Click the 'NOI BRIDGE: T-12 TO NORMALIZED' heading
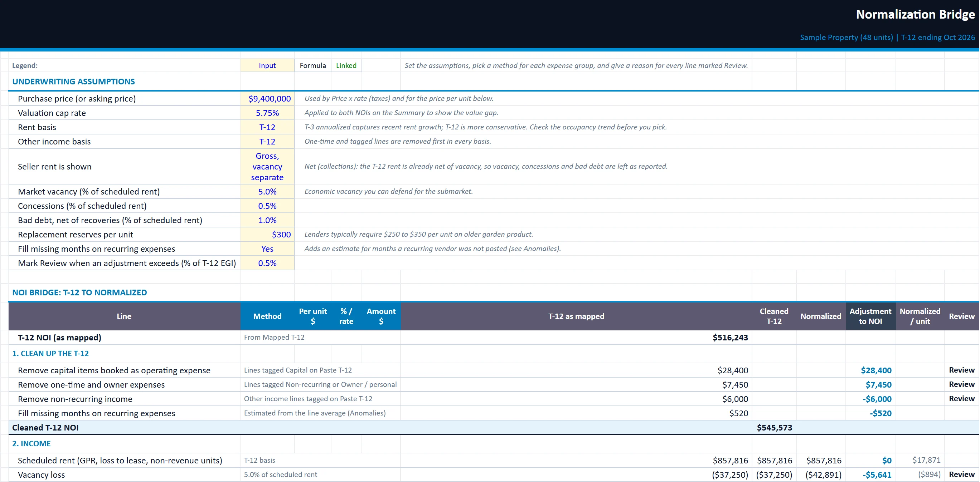 tap(79, 292)
